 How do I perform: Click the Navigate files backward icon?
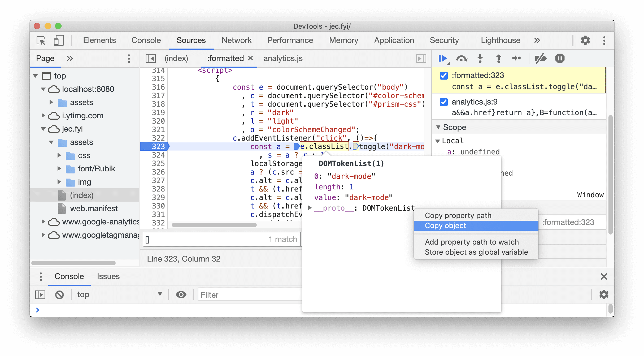(x=151, y=59)
